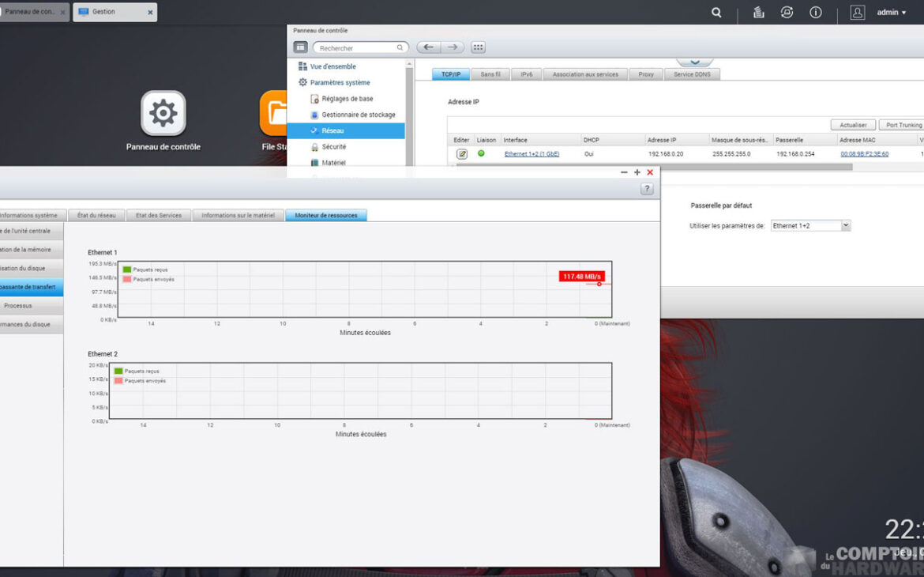Open the information icon in top bar
Viewport: 924px width, 577px height.
816,13
